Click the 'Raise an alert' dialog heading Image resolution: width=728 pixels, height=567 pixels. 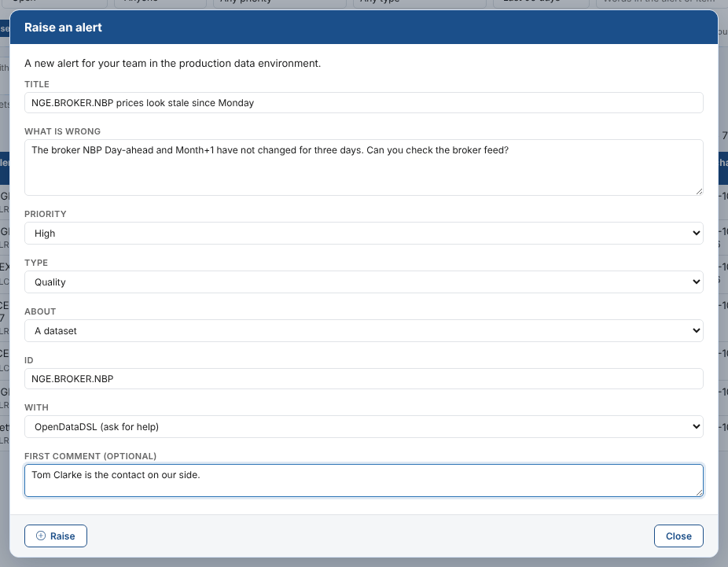click(x=63, y=28)
